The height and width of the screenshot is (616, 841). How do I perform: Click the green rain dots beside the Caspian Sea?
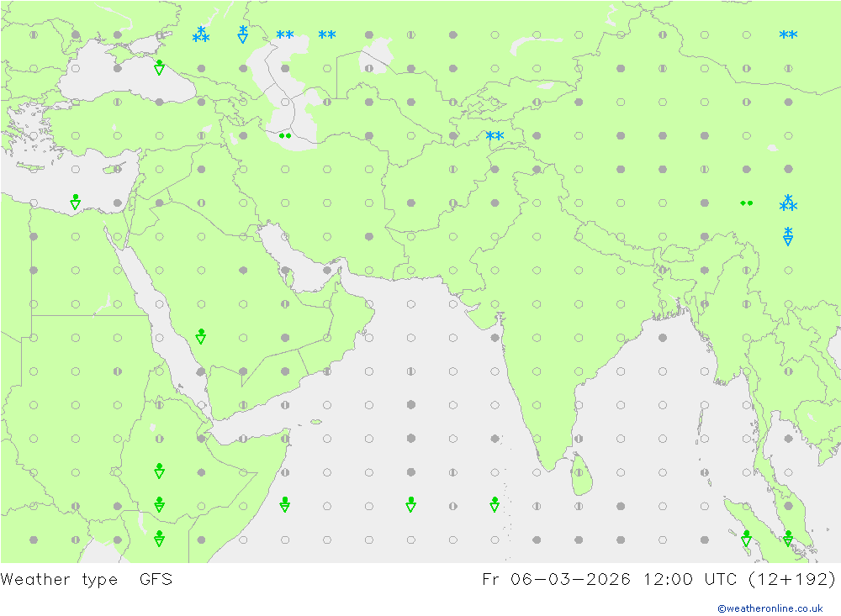(285, 135)
